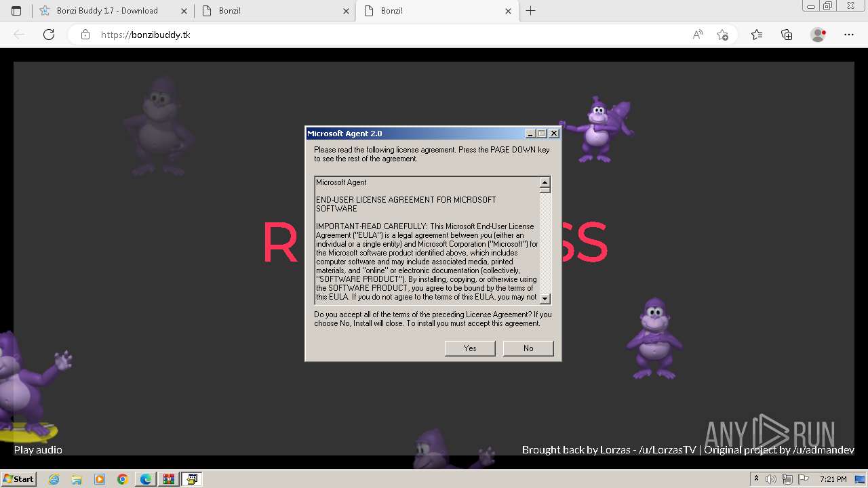Minimize the Microsoft Agent 2.0 dialog
Viewport: 868px width, 488px height.
click(530, 134)
